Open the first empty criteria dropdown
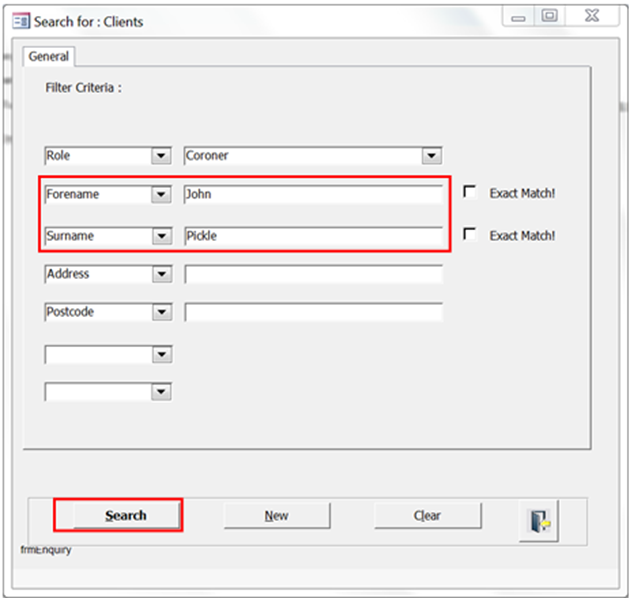 click(x=162, y=354)
